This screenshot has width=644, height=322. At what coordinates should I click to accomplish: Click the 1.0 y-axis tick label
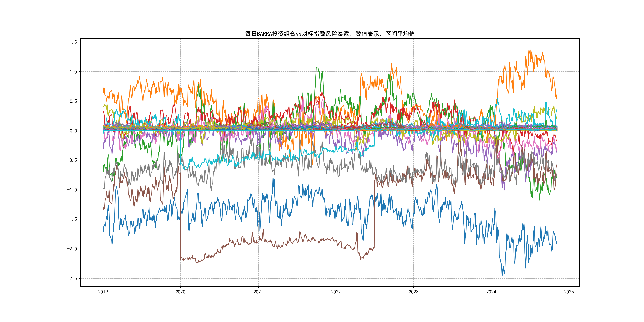pyautogui.click(x=73, y=72)
